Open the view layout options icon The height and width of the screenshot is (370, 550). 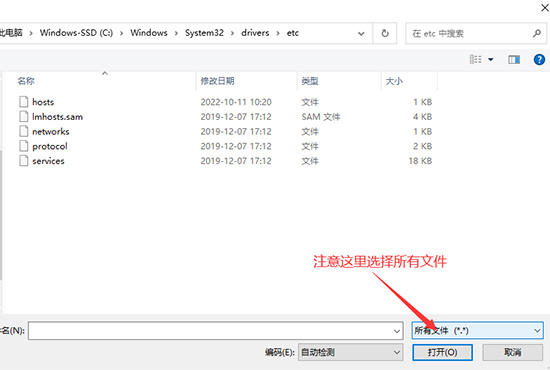pos(476,59)
